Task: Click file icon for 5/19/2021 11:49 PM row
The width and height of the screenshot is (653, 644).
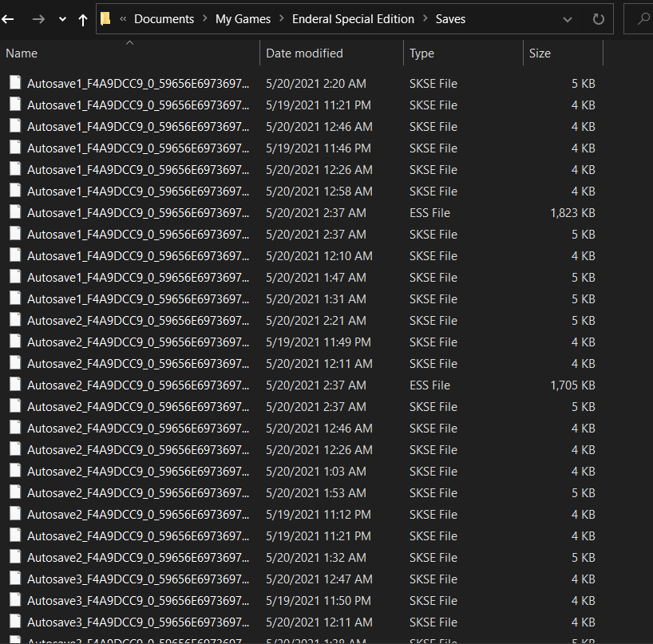Action: coord(15,341)
